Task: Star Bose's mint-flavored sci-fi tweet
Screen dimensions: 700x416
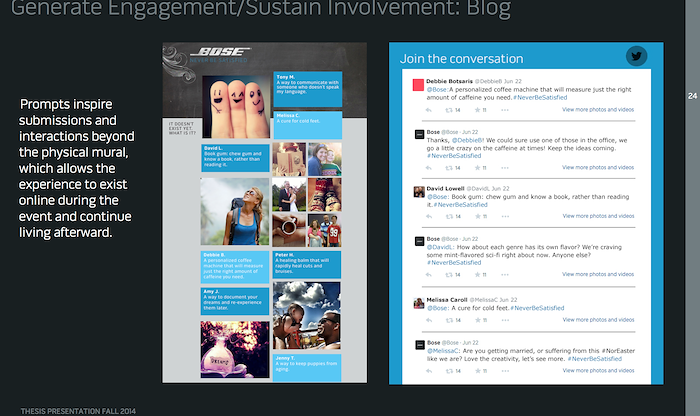Action: [x=477, y=275]
